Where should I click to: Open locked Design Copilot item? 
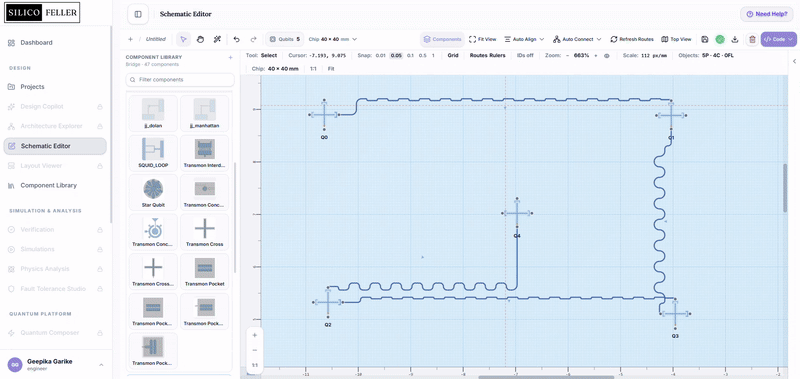(x=55, y=107)
